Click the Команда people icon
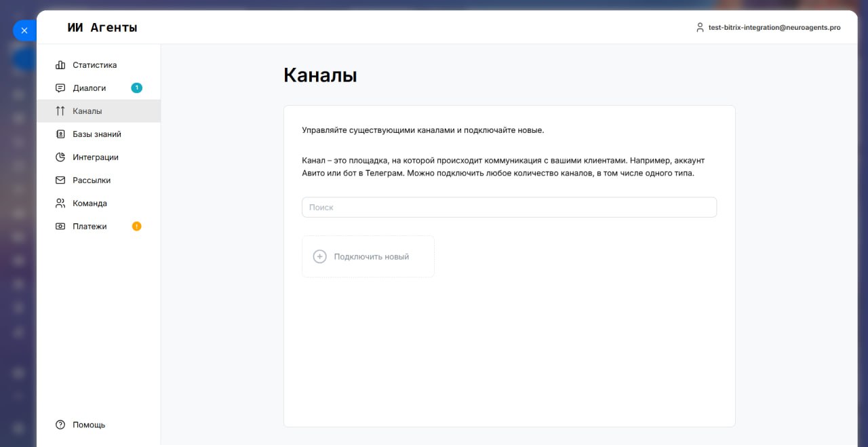This screenshot has height=447, width=868. tap(60, 203)
